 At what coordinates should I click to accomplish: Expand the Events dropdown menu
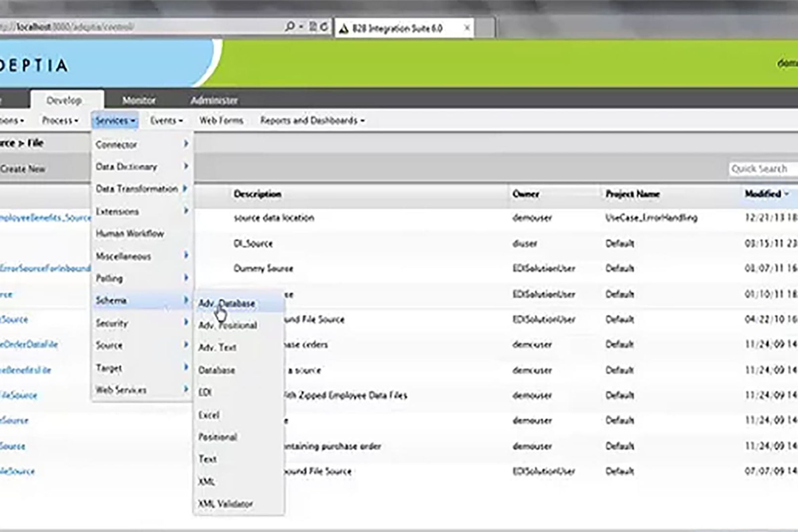pos(166,120)
